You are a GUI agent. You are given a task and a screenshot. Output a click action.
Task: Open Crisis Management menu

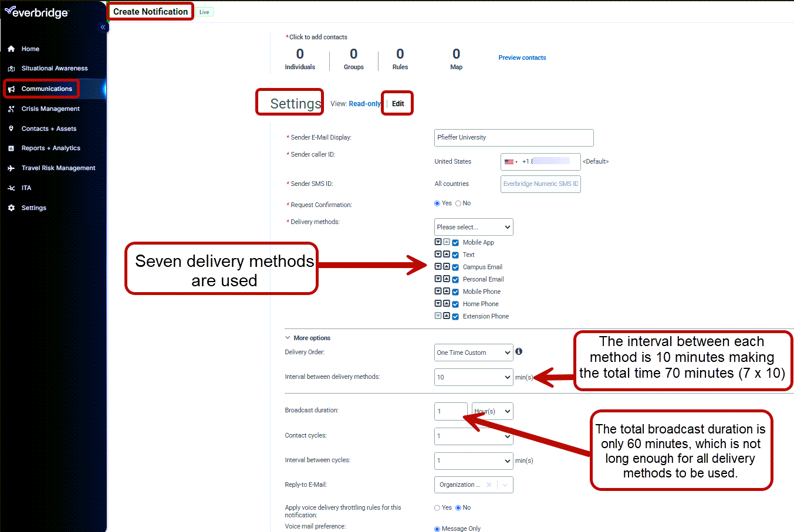point(50,109)
